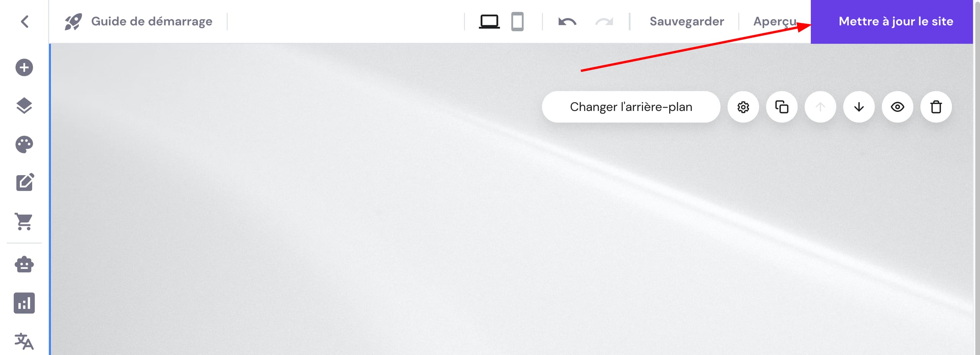Switch to desktop laptop view
Image resolution: width=980 pixels, height=355 pixels.
489,21
